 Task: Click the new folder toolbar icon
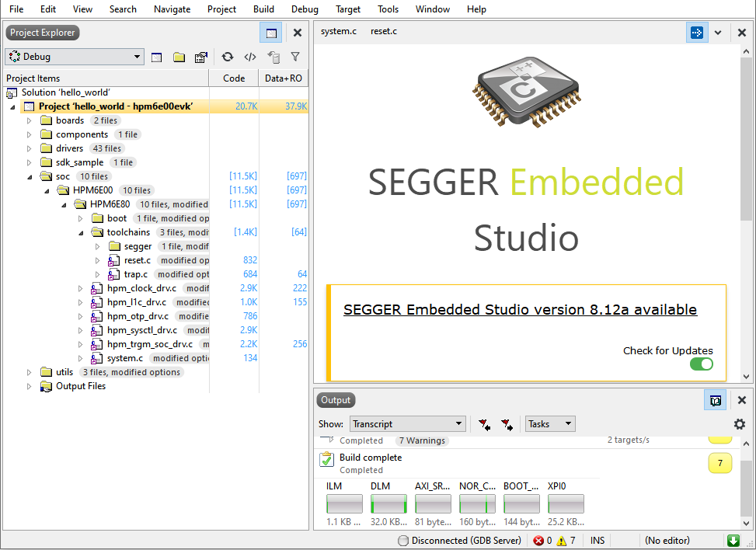pyautogui.click(x=179, y=57)
